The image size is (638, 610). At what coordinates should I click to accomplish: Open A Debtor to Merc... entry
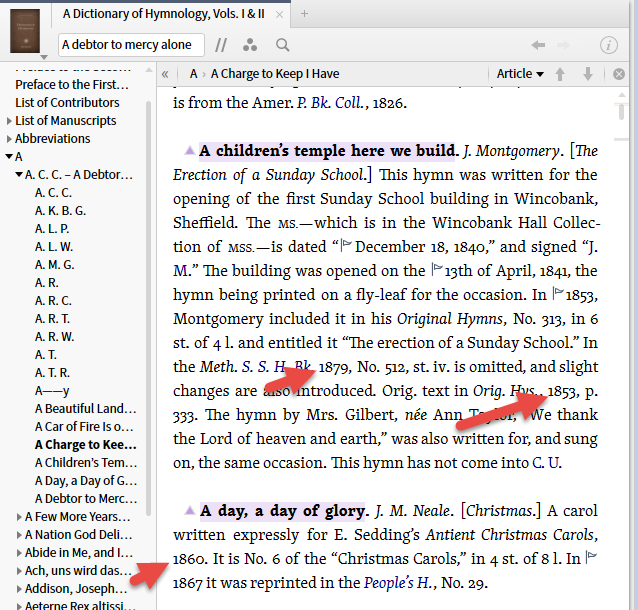click(x=86, y=498)
